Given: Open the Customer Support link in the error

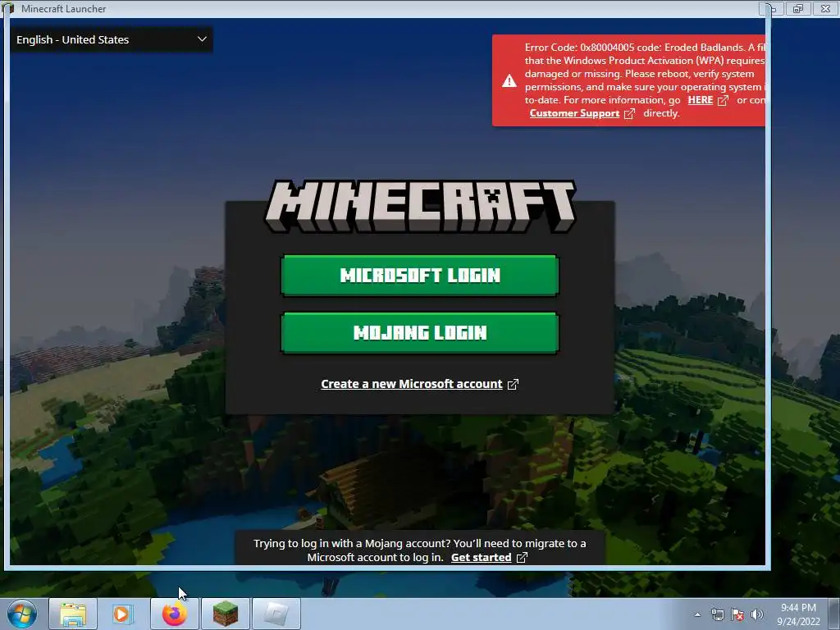Looking at the screenshot, I should [574, 113].
